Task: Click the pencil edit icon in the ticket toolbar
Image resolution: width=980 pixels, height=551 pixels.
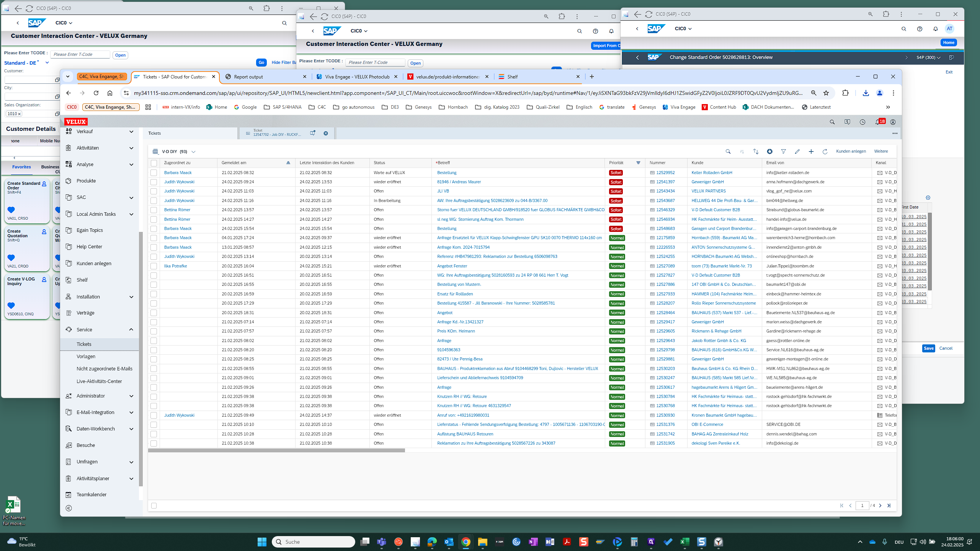Action: pyautogui.click(x=797, y=152)
